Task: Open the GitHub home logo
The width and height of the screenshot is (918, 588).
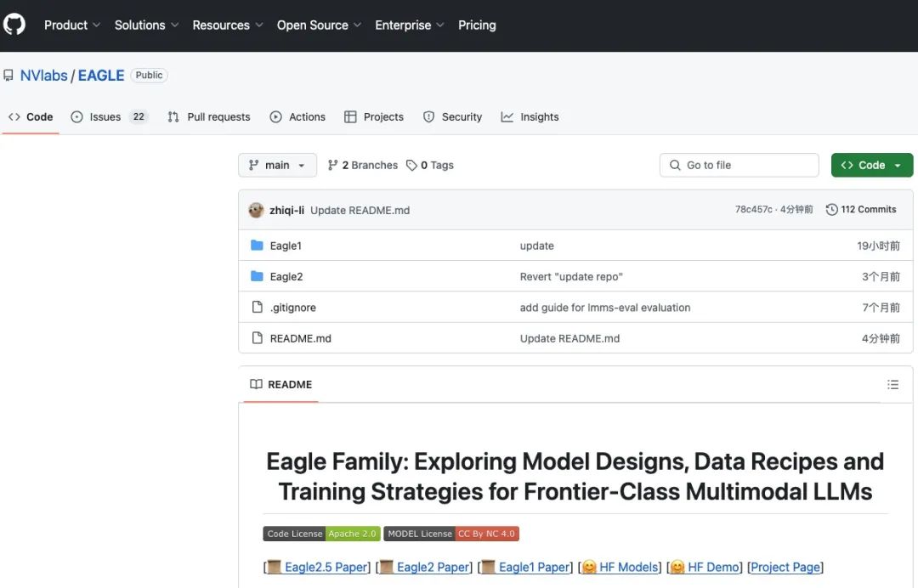Action: [x=14, y=25]
